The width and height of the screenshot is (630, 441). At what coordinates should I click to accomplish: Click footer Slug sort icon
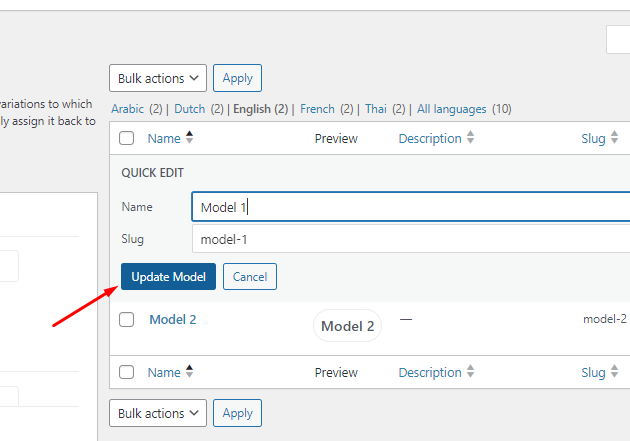(x=615, y=372)
